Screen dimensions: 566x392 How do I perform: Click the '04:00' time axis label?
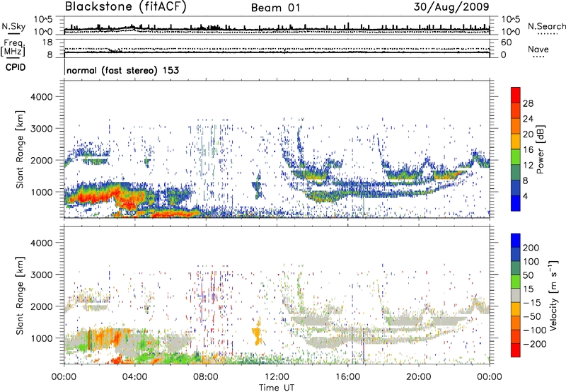[x=135, y=376]
